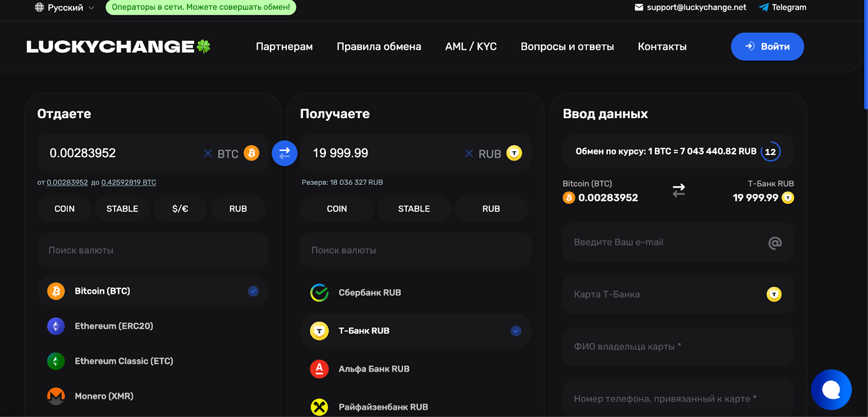
Task: Filter give currencies by RUB
Action: pos(238,209)
